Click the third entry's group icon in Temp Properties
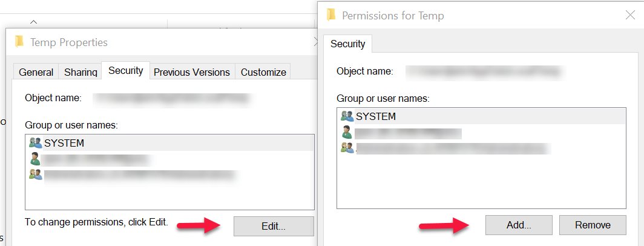This screenshot has width=644, height=246. 35,175
